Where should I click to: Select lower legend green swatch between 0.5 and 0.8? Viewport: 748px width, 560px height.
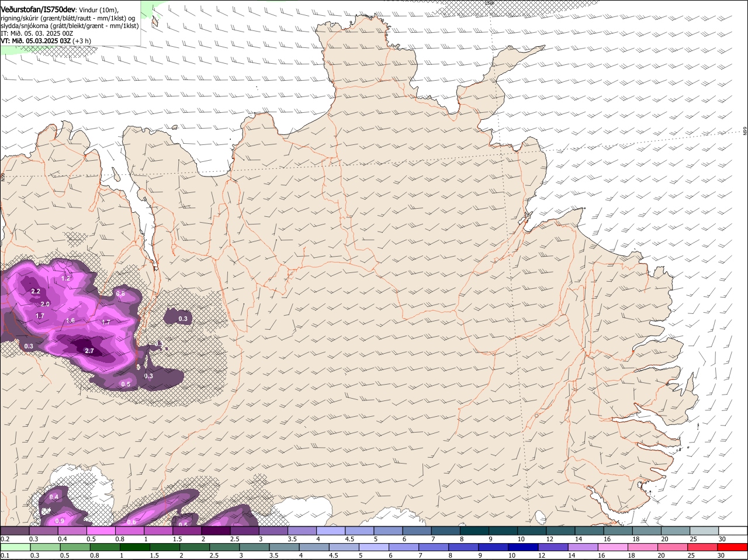pos(75,547)
